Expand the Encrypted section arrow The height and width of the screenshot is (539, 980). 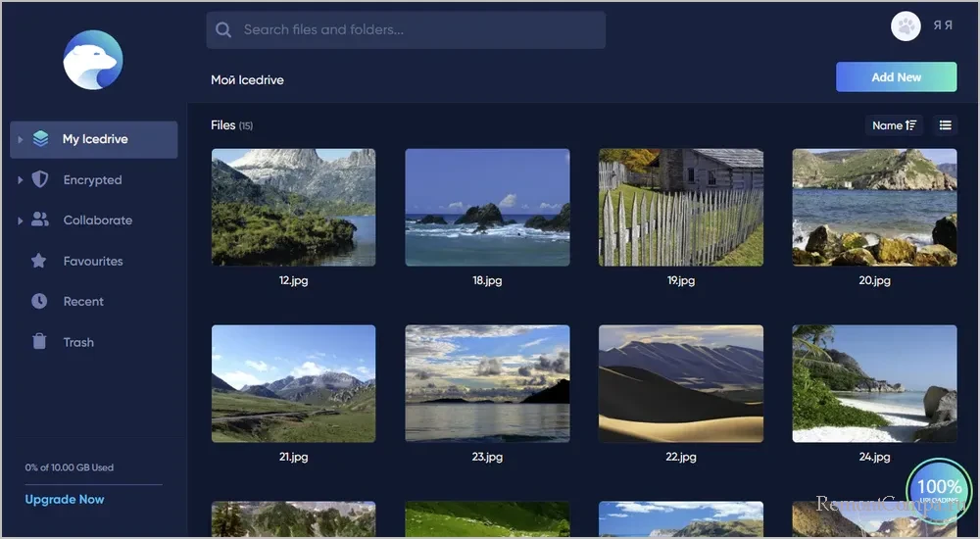coord(20,180)
